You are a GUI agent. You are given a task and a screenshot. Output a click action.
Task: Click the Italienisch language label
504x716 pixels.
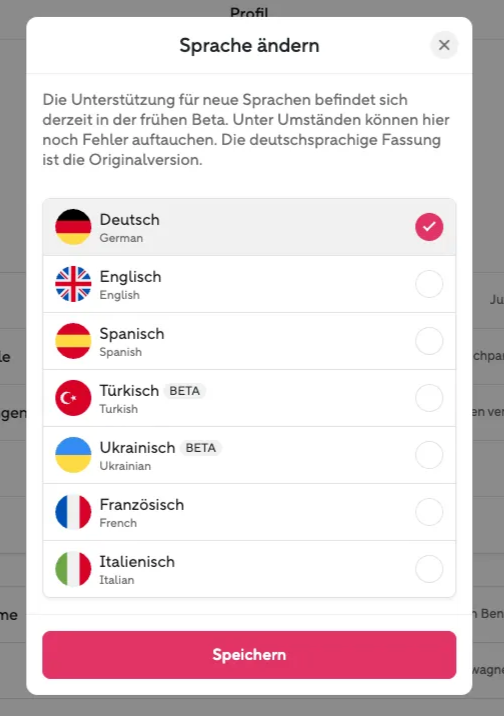(x=137, y=562)
